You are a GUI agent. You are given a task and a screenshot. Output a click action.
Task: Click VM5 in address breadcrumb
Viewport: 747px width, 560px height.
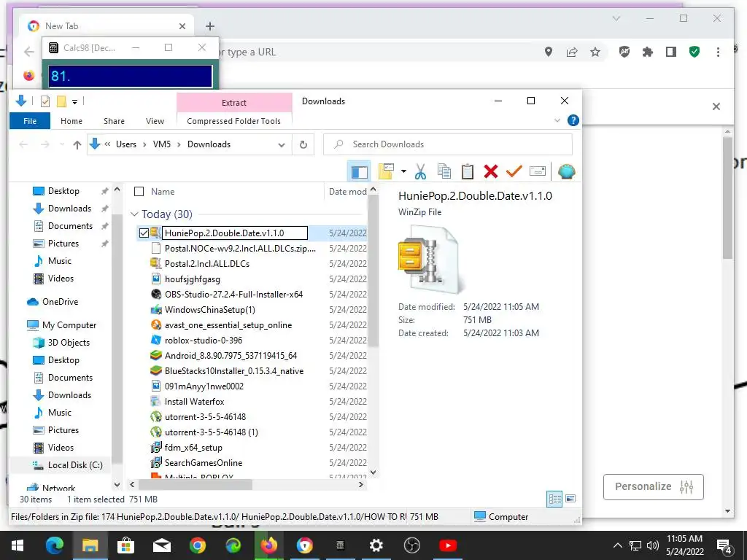162,144
